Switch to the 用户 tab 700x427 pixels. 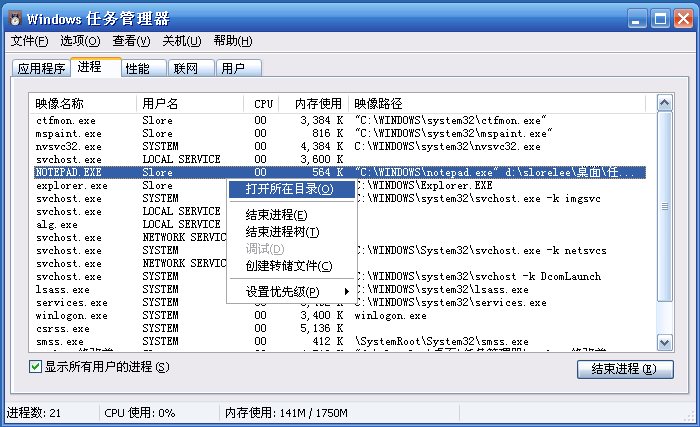[x=239, y=68]
